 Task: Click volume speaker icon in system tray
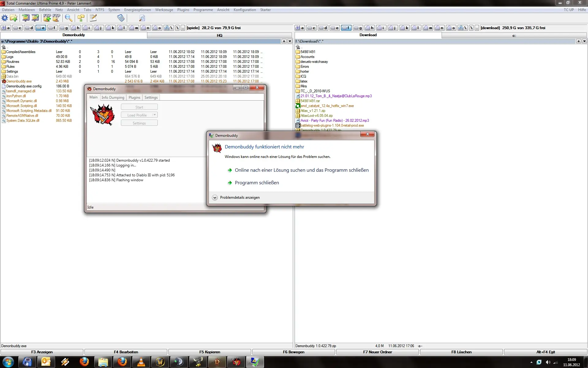click(x=548, y=362)
